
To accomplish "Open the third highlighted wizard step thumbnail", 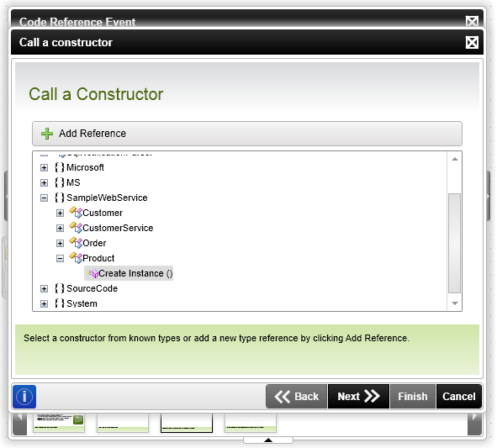I will click(x=187, y=423).
